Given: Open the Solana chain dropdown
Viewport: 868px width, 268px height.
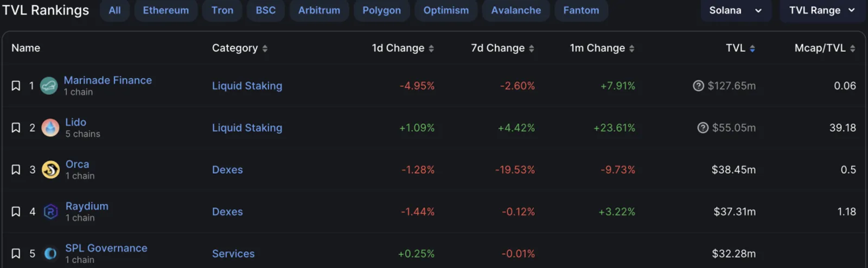Looking at the screenshot, I should click(x=736, y=10).
